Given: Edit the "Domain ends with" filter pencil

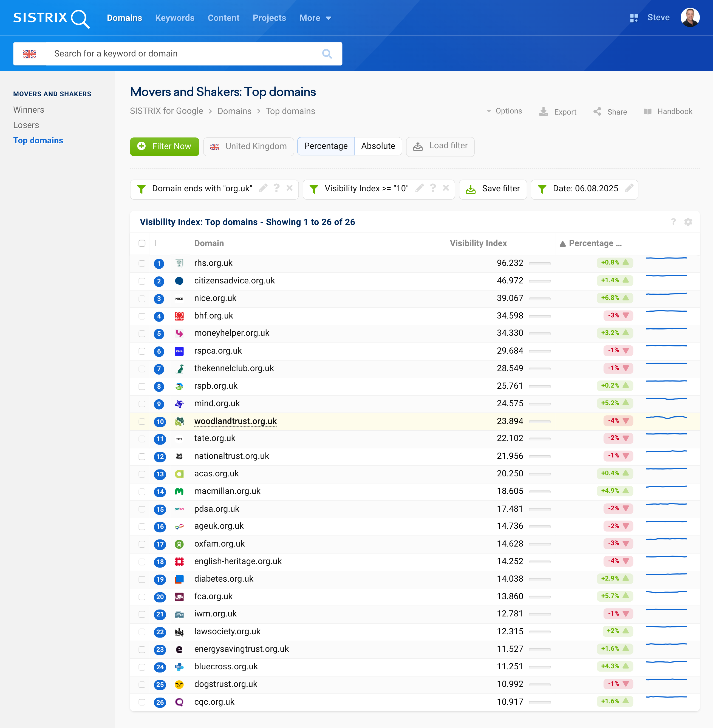Looking at the screenshot, I should (263, 188).
